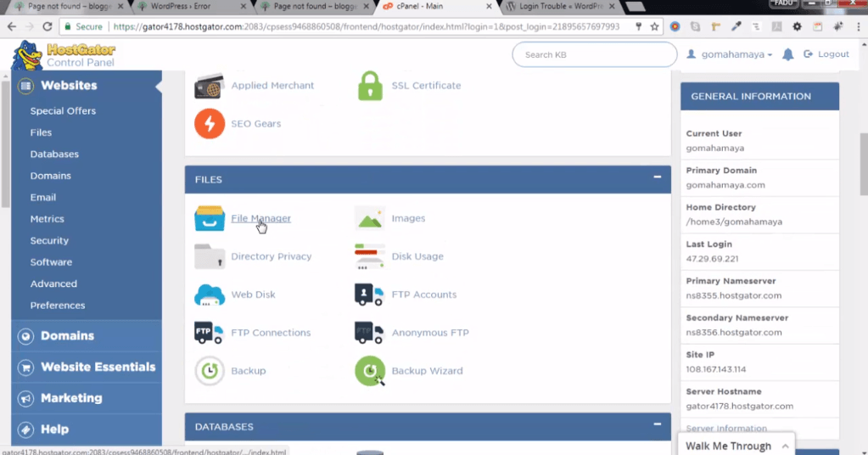This screenshot has height=455, width=868.
Task: Bookmark this page with star icon
Action: [654, 26]
